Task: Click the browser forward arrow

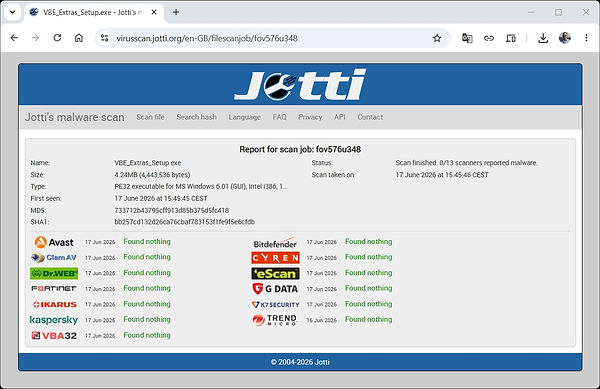Action: point(36,38)
